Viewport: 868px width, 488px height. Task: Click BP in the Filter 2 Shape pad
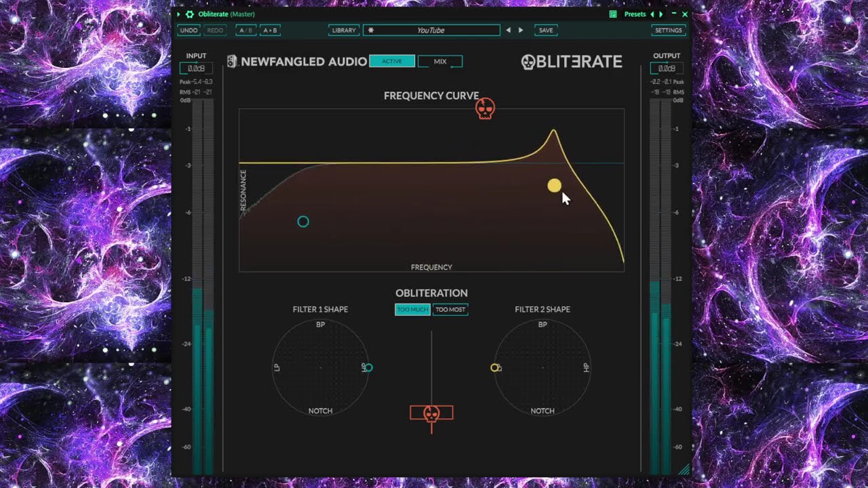point(542,325)
